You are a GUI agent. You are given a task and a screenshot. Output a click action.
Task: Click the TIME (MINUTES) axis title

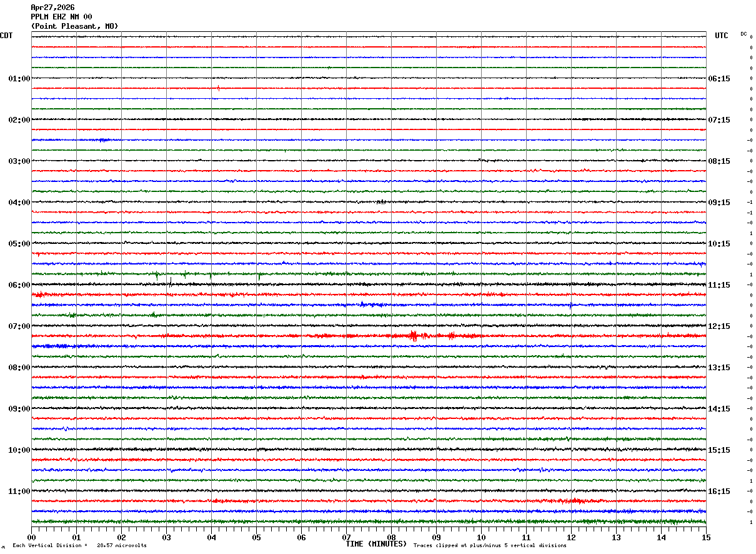[376, 544]
